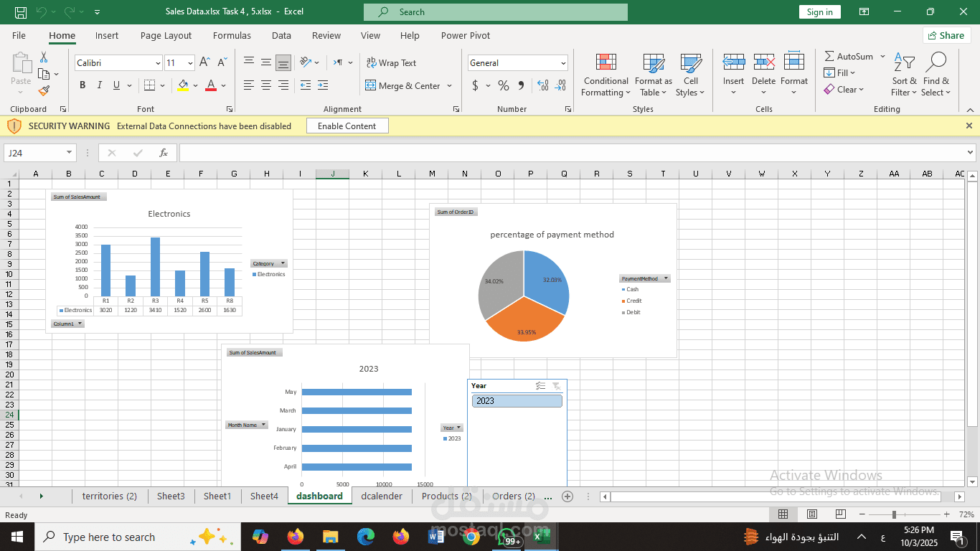Open Find & Select options
Screen dimensions: 980x551
[936, 75]
